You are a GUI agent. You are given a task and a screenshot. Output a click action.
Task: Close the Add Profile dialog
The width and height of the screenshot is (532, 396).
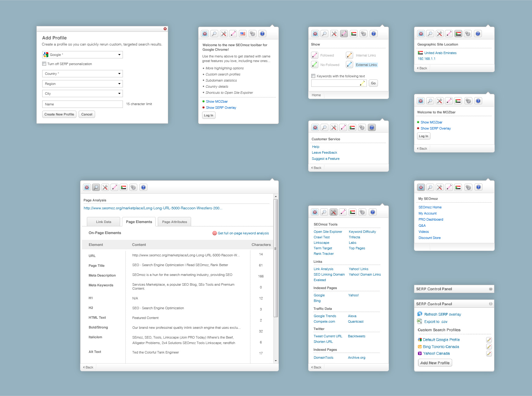pos(165,29)
